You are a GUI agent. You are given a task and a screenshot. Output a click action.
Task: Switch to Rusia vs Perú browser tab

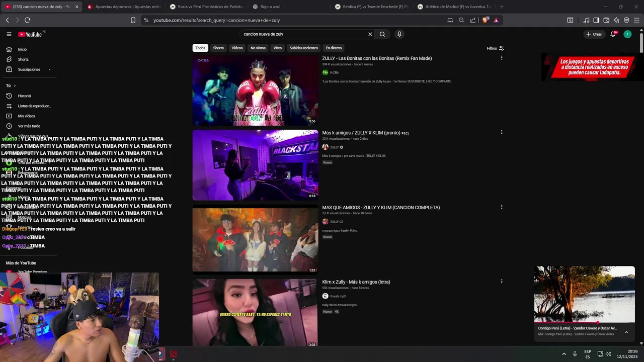coord(206,7)
